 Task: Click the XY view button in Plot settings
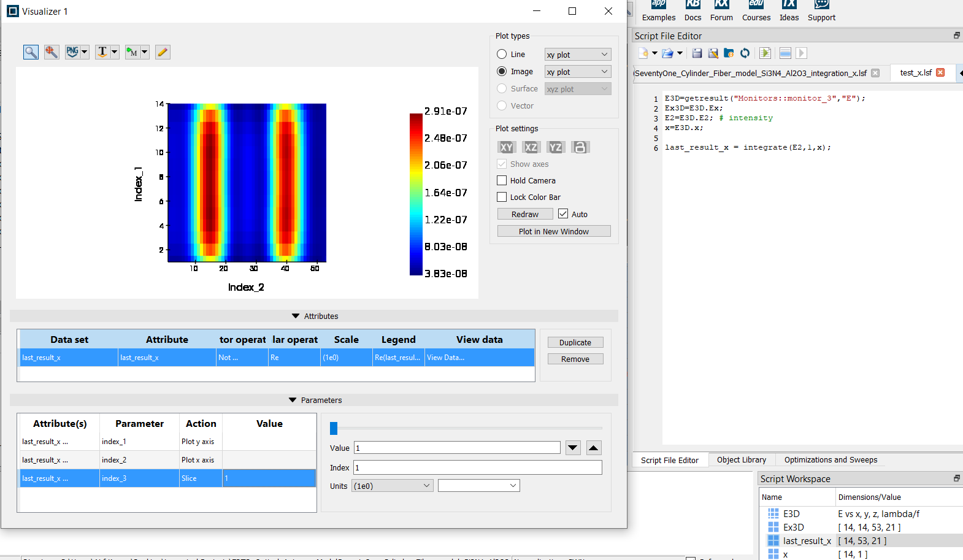pos(506,147)
